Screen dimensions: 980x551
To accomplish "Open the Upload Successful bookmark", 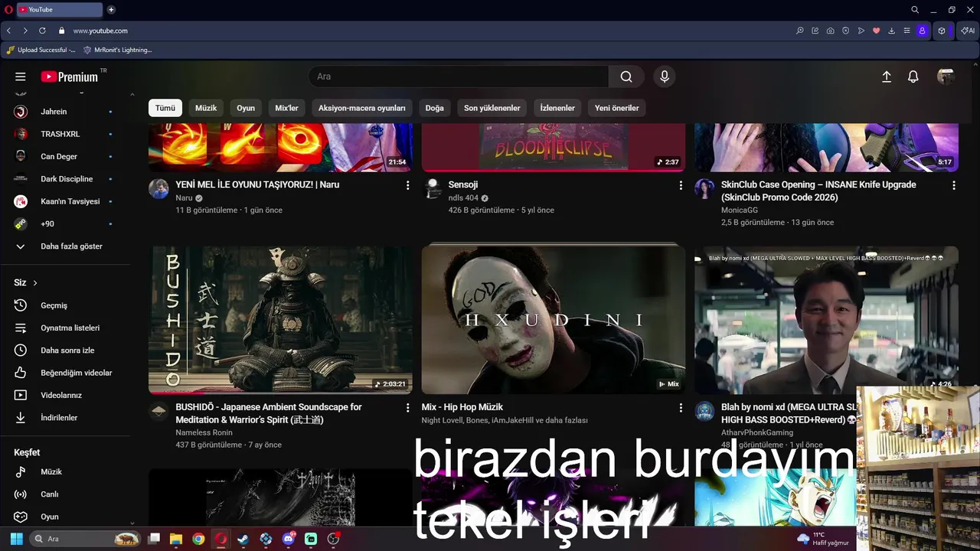I will pos(41,50).
